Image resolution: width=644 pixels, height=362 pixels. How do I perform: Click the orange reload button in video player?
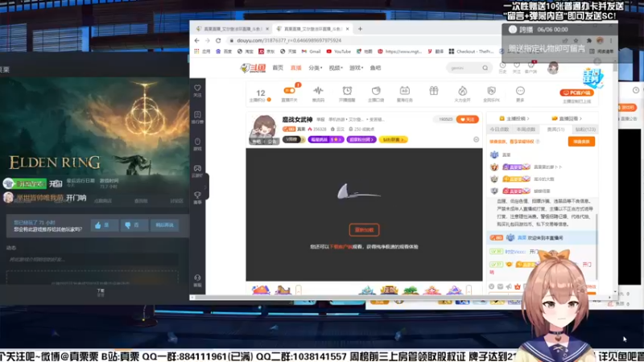coord(365,230)
